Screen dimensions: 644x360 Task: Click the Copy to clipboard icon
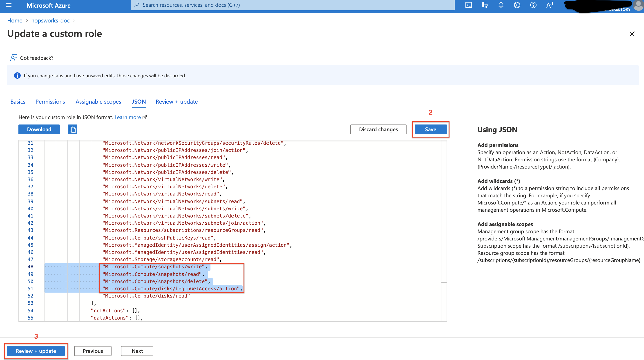72,129
